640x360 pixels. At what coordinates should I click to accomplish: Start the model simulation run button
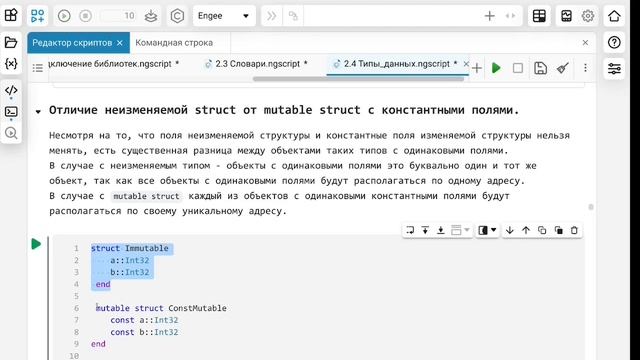64,16
